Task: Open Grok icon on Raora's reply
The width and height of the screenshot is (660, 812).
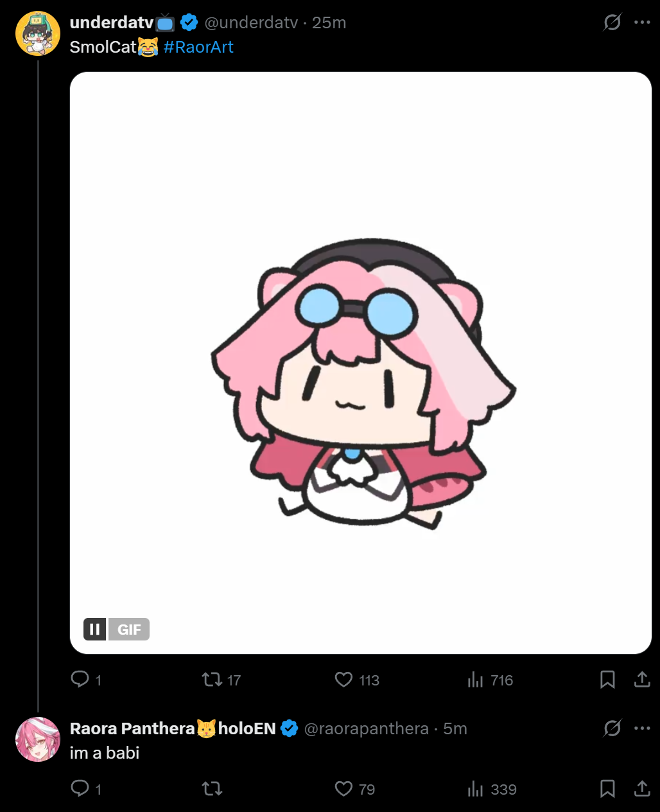Action: click(612, 728)
